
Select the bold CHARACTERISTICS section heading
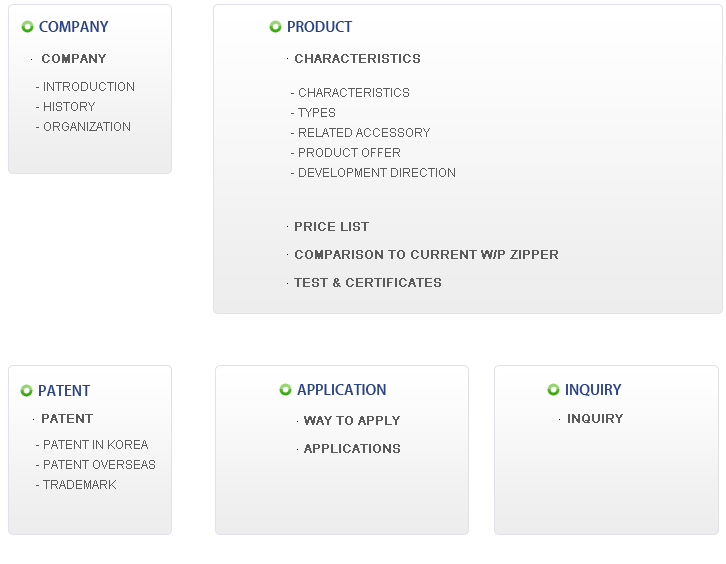click(357, 59)
